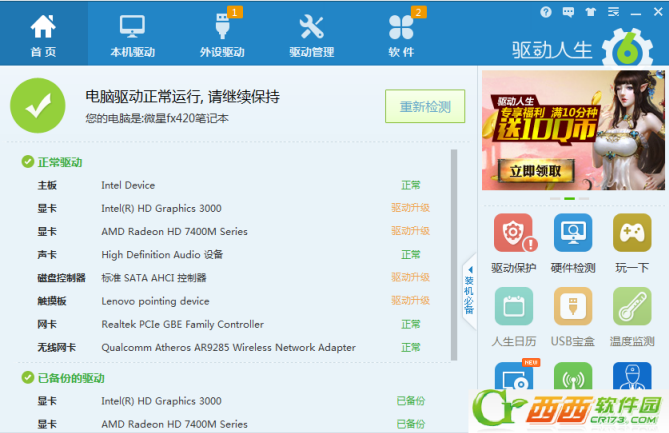Click 正常 status for Intel Device
The image size is (669, 433).
(411, 185)
